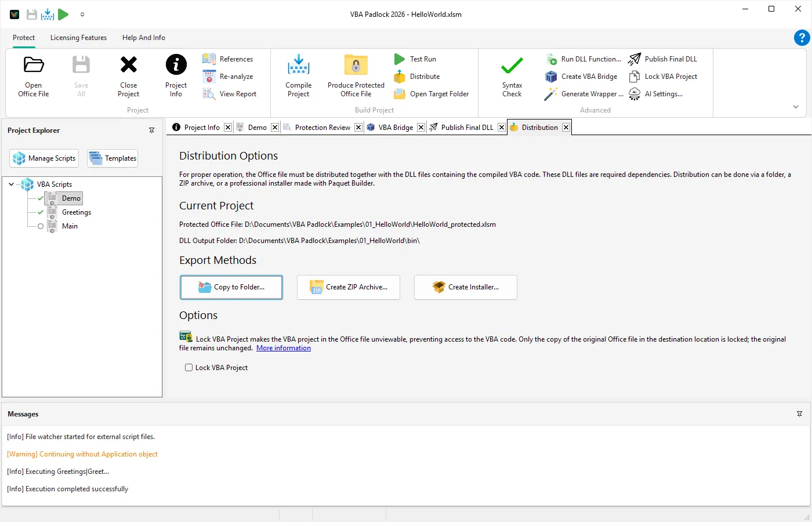Click Create VBA Bridge in the ribbon

[x=581, y=77]
